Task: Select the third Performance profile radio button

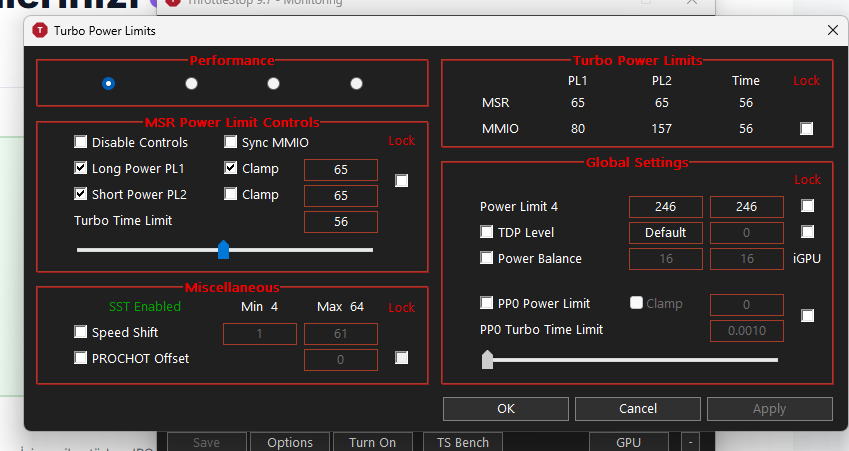Action: click(273, 83)
